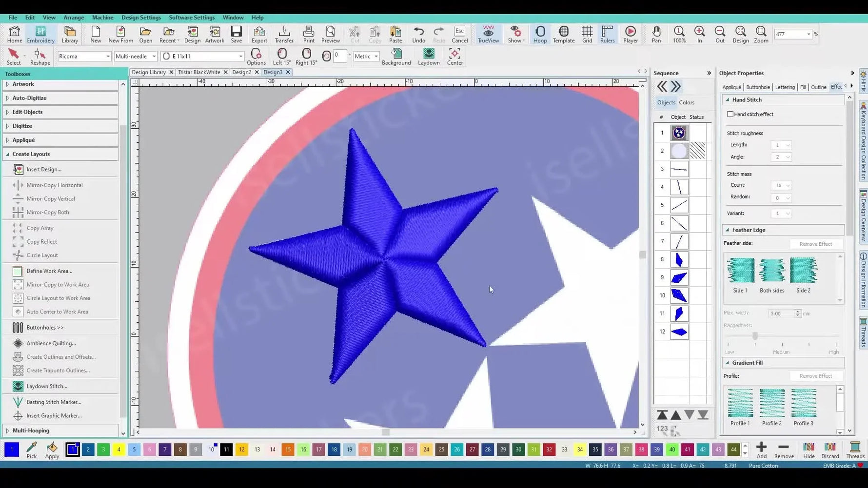The image size is (868, 488).
Task: Choose the Reshape tool
Action: 40,56
